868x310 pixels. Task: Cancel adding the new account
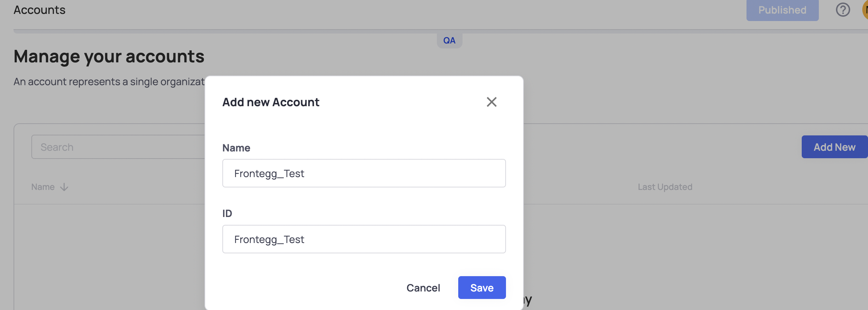(x=423, y=288)
